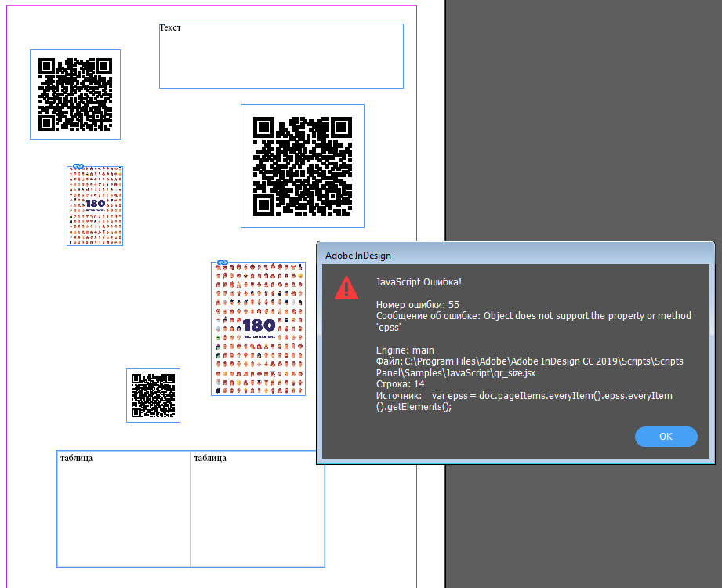Click the "Engine: main" line
This screenshot has height=588, width=722.
point(405,350)
